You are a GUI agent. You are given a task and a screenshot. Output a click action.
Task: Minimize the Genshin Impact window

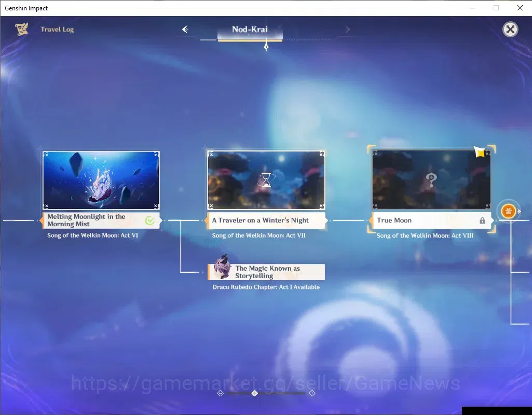click(x=473, y=8)
